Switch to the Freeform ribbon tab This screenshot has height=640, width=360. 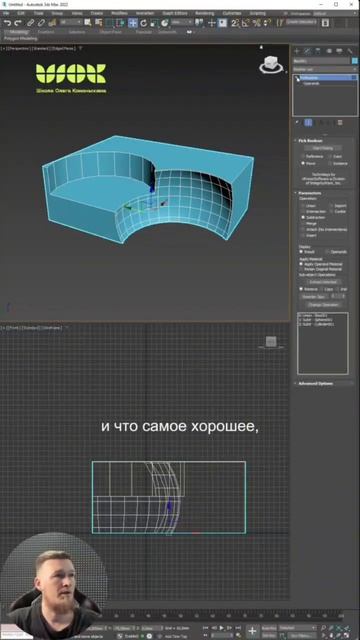point(46,32)
